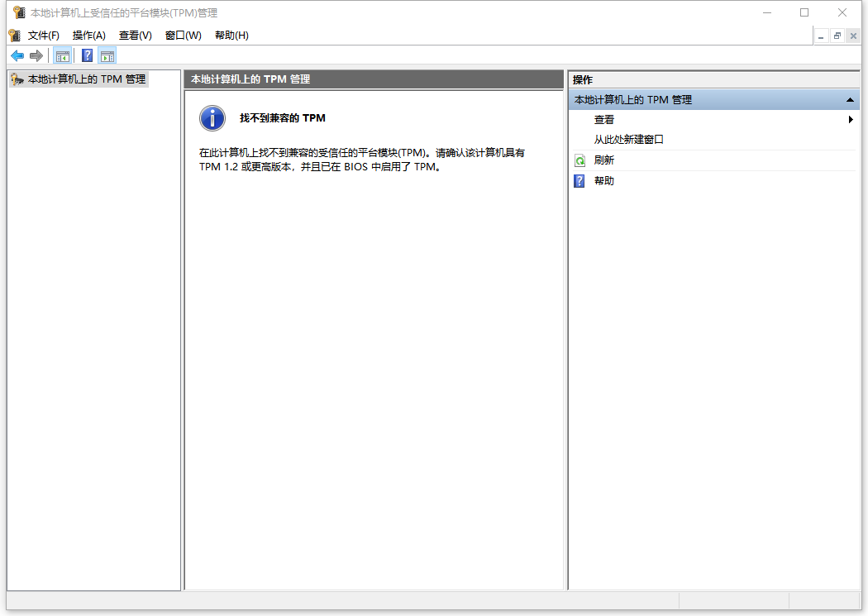Screen dimensions: 868x616
Task: Click the heading 找不到兼容的 TPM
Action: pyautogui.click(x=283, y=118)
